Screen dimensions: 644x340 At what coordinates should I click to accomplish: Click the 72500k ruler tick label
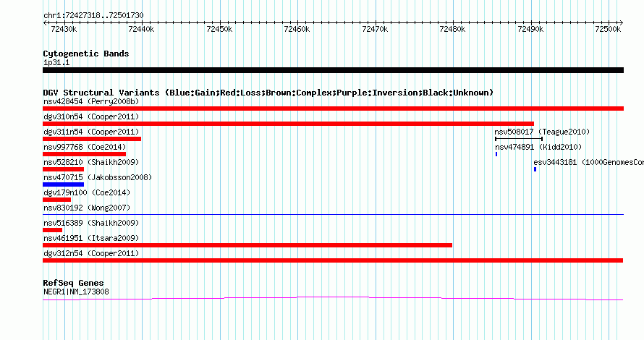pos(609,29)
